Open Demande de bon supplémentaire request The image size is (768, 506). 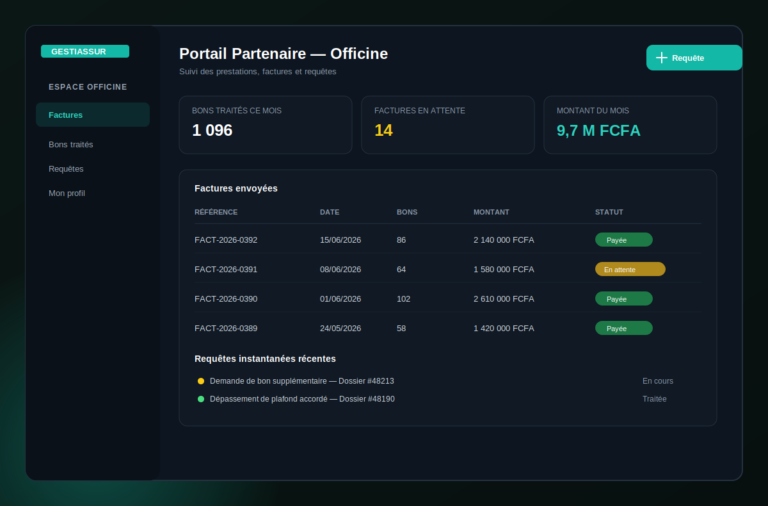pos(302,381)
